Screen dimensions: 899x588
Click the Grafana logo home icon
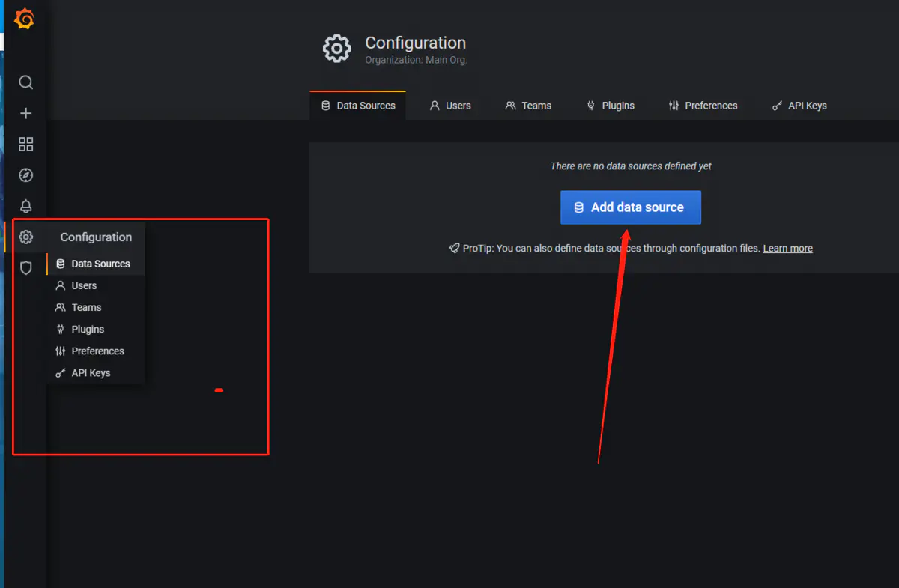25,19
